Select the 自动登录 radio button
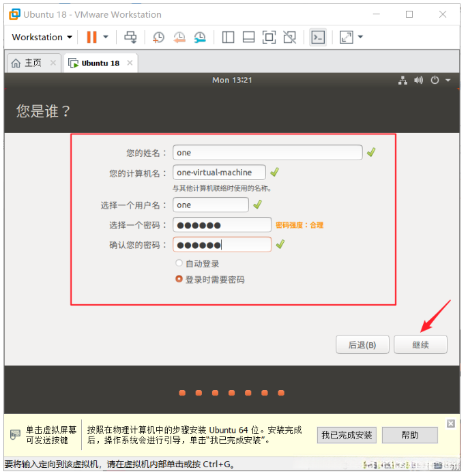 pyautogui.click(x=179, y=263)
